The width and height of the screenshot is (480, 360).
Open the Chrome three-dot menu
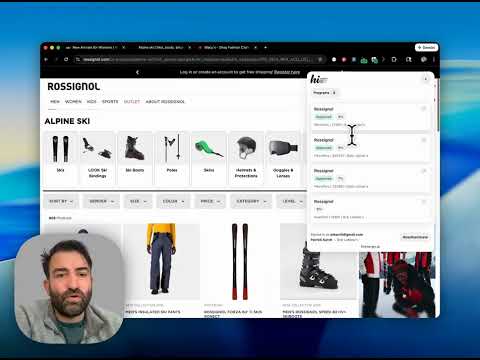pyautogui.click(x=434, y=60)
